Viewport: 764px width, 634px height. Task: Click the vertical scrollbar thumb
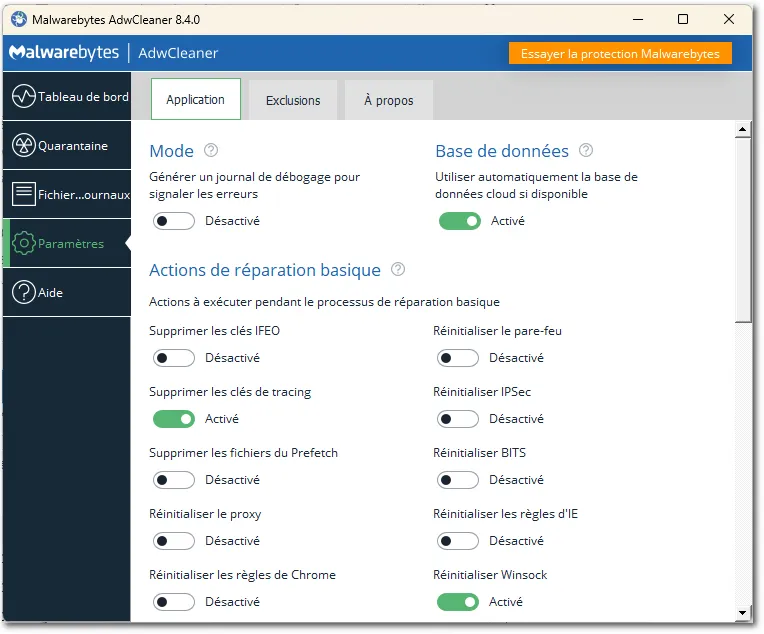(x=743, y=230)
